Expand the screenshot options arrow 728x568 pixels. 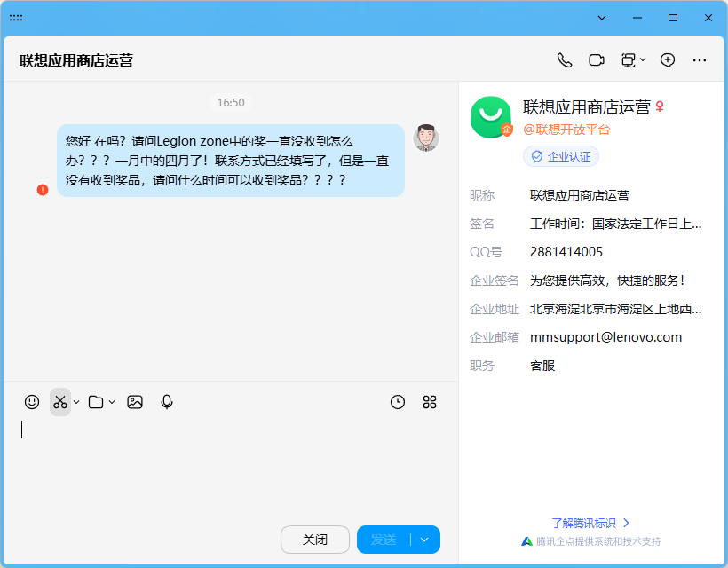point(76,402)
